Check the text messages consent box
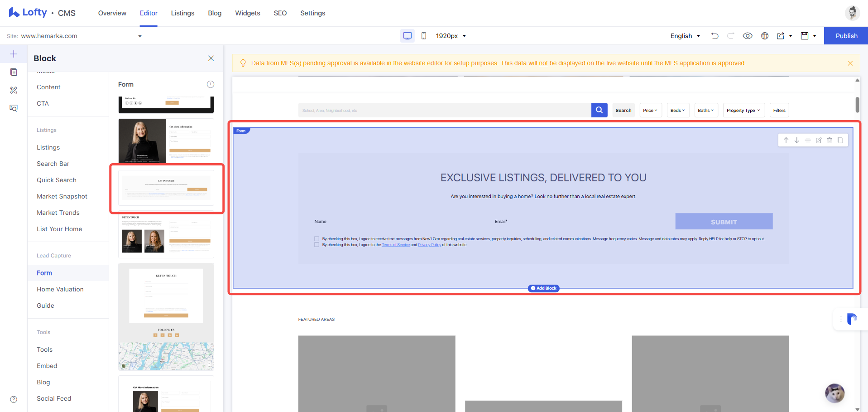 pos(317,239)
